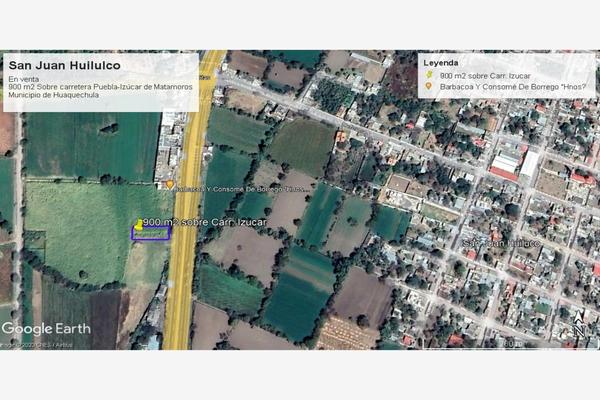Click the "En venta" text in info box
600x400 pixels.
pyautogui.click(x=25, y=78)
